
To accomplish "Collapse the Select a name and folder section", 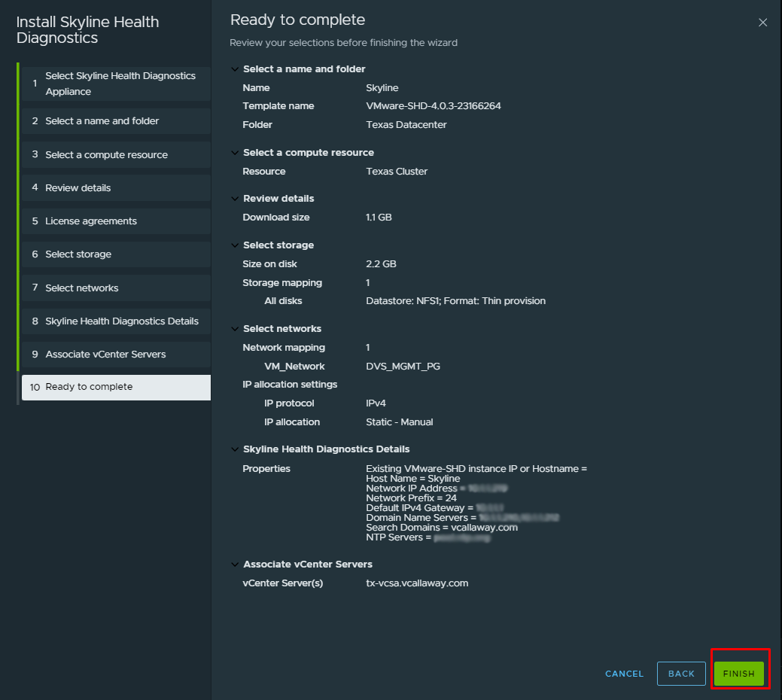I will point(235,69).
